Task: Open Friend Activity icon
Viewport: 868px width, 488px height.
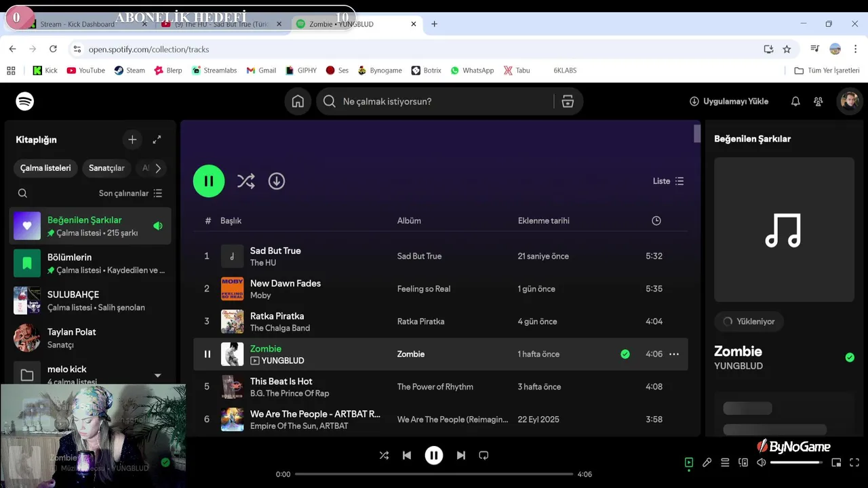Action: (818, 102)
